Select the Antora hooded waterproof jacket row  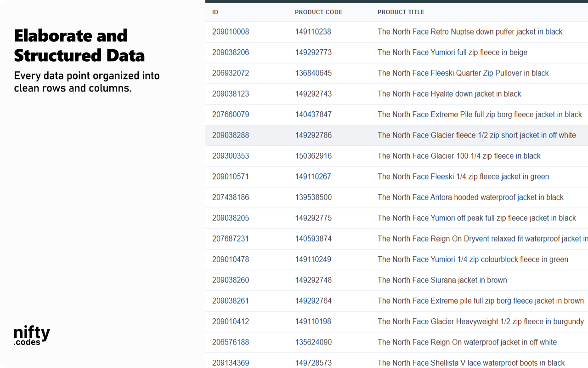pyautogui.click(x=470, y=197)
